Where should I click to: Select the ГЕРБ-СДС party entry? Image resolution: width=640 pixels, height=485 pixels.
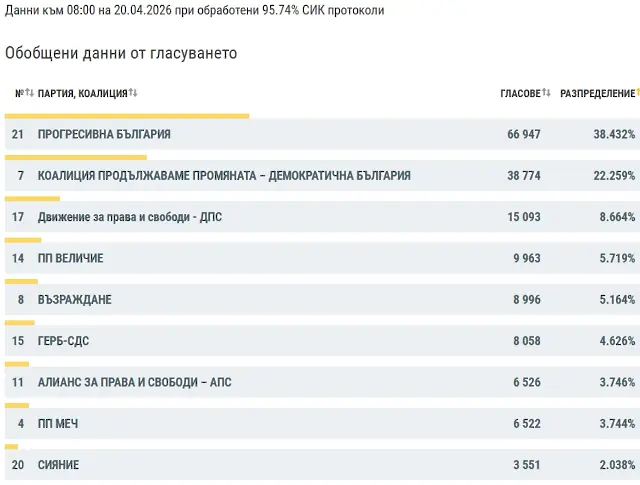coord(63,341)
